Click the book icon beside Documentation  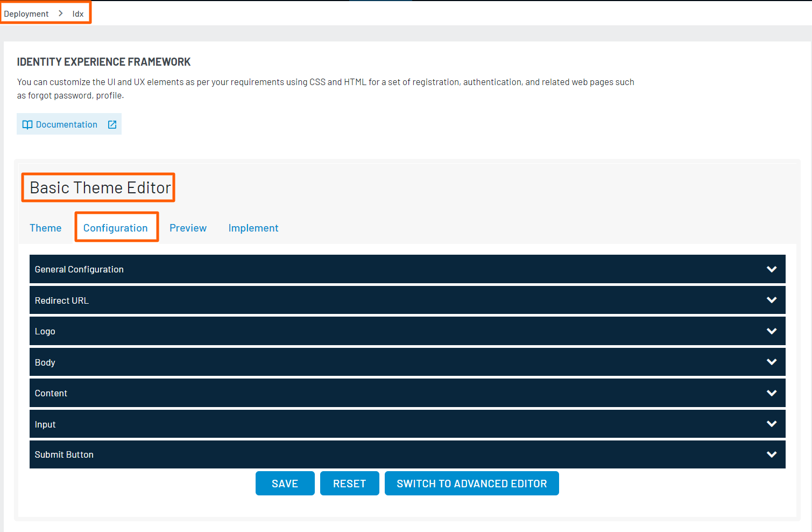[x=27, y=125]
